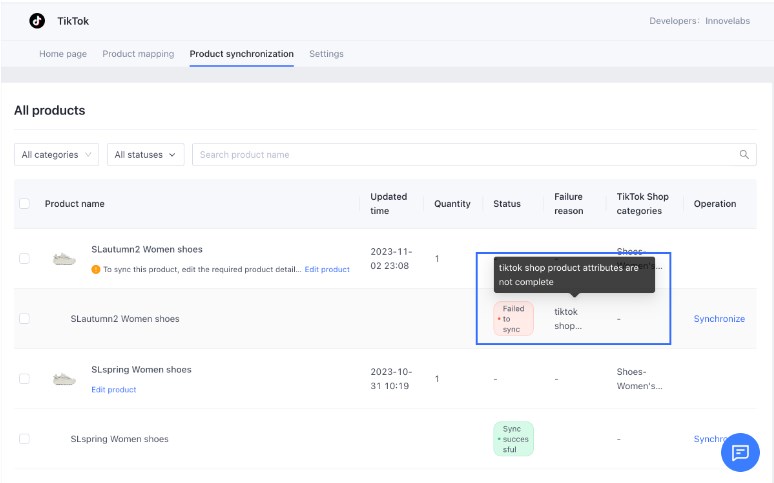Click the orange warning icon on SLautumn2

(x=96, y=269)
